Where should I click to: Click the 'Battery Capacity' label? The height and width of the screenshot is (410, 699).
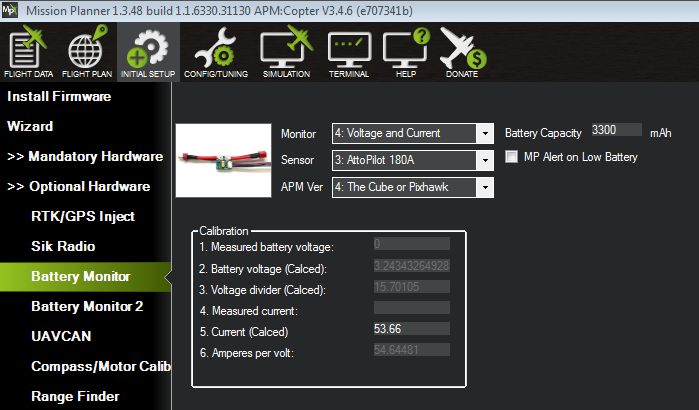click(x=543, y=133)
